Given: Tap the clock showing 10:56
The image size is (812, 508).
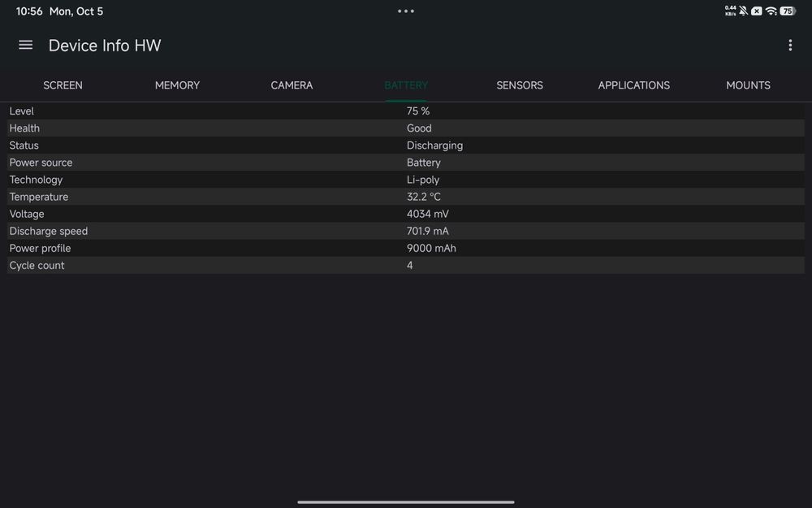Looking at the screenshot, I should 29,11.
